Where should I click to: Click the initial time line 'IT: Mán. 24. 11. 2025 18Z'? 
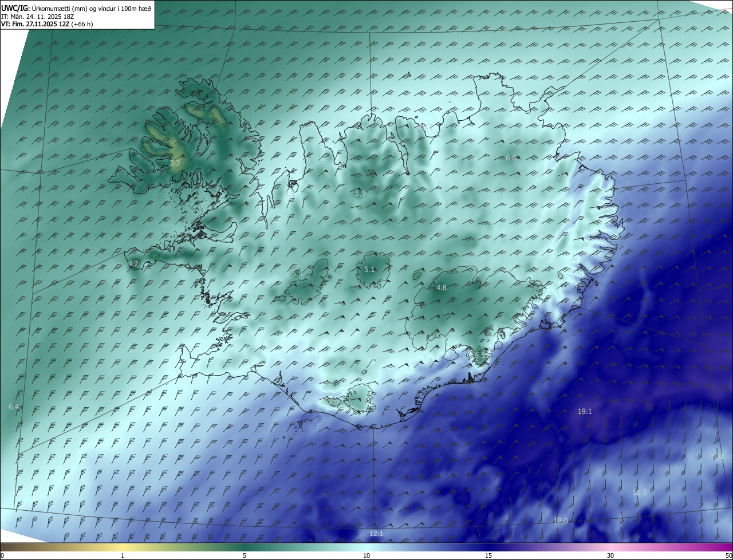(37, 16)
